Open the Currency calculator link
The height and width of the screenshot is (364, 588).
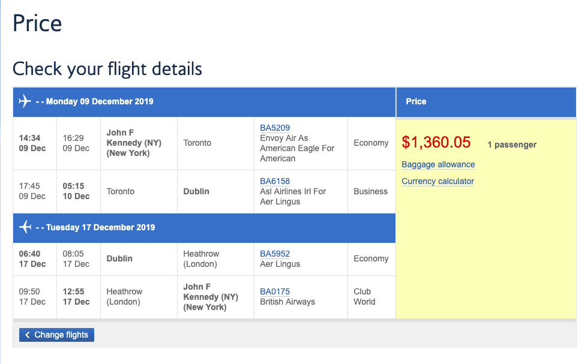tap(438, 181)
